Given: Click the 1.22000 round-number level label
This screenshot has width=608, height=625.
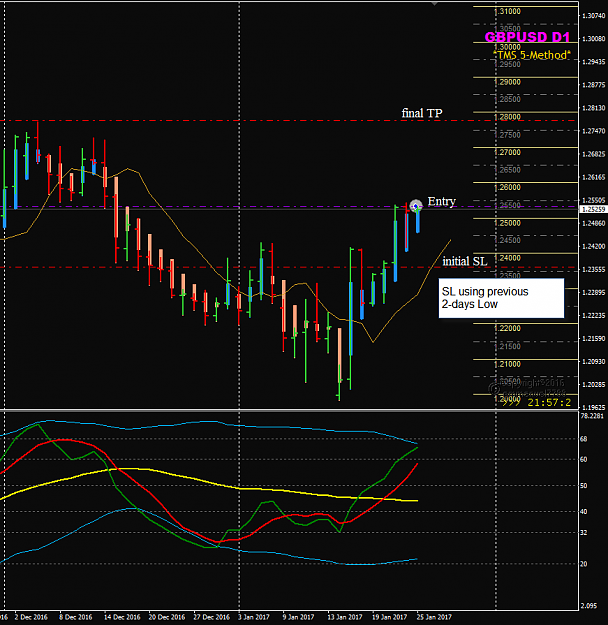Looking at the screenshot, I should (x=508, y=328).
